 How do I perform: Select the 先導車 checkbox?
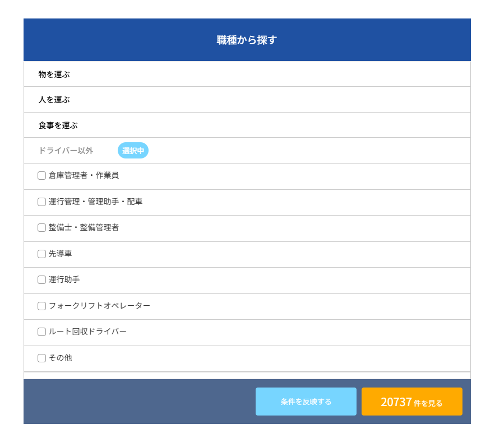click(42, 254)
